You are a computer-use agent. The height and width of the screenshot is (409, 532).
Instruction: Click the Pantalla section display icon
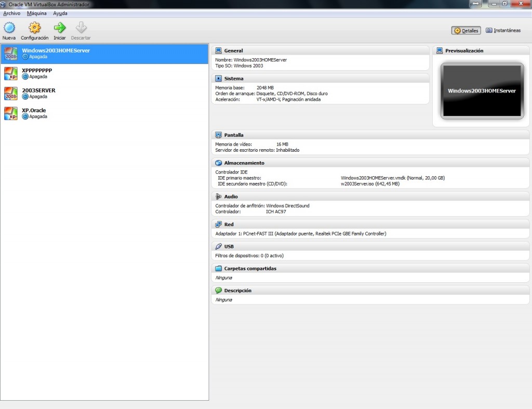coord(218,135)
